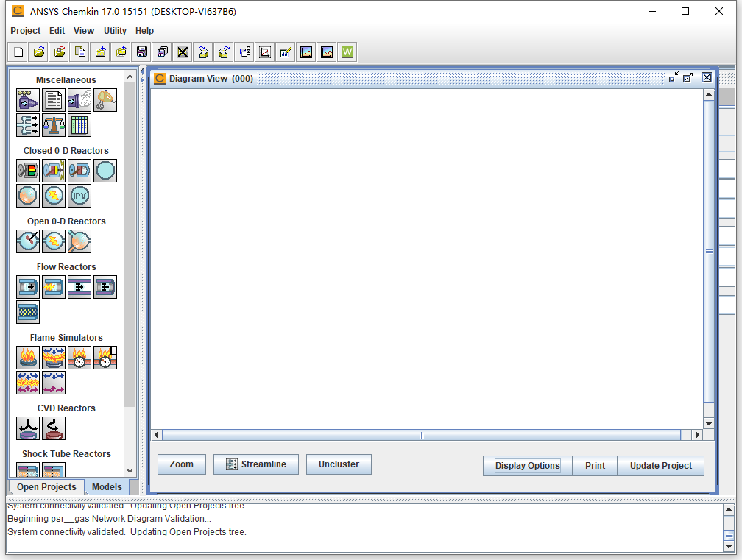Click the 'Shock Tube Reactors' heading
Screen dimensions: 742x560
pos(66,454)
